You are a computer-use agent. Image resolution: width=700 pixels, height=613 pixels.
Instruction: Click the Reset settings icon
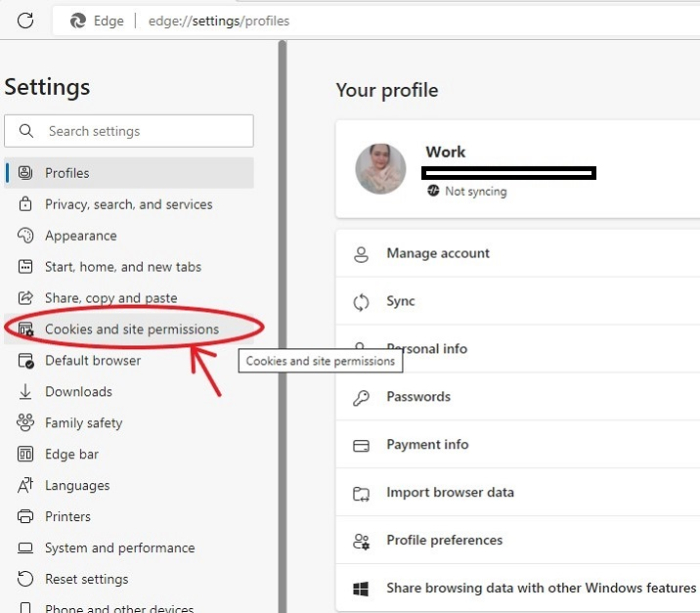point(25,579)
